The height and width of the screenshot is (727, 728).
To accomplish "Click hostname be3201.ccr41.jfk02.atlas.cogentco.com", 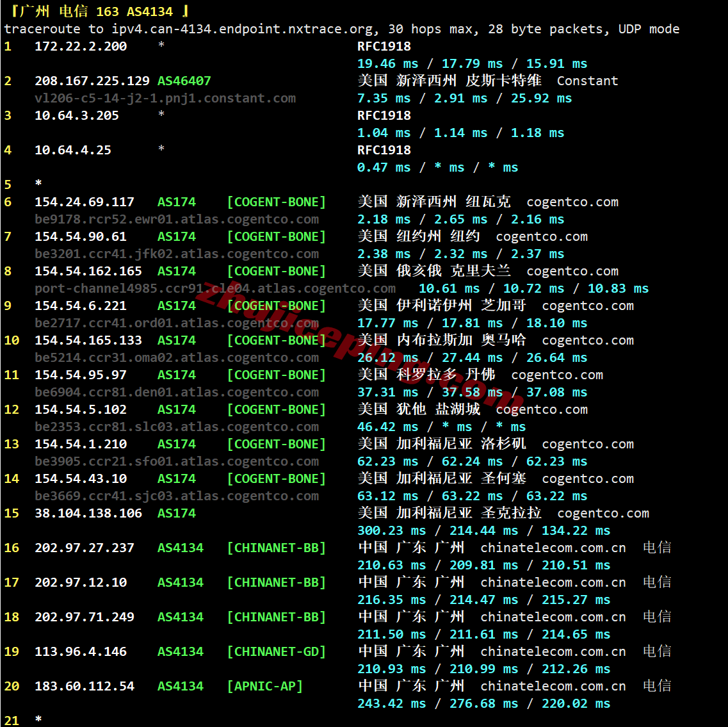I will pyautogui.click(x=177, y=254).
